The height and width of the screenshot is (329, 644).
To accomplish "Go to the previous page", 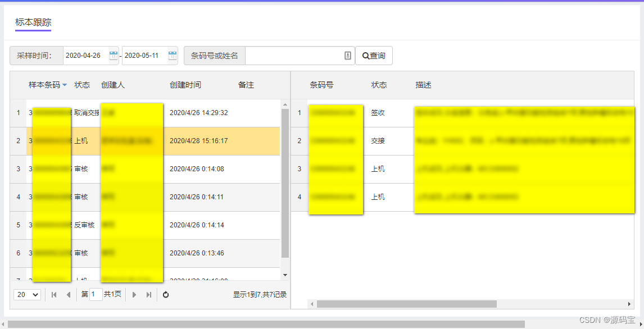I will pos(68,294).
